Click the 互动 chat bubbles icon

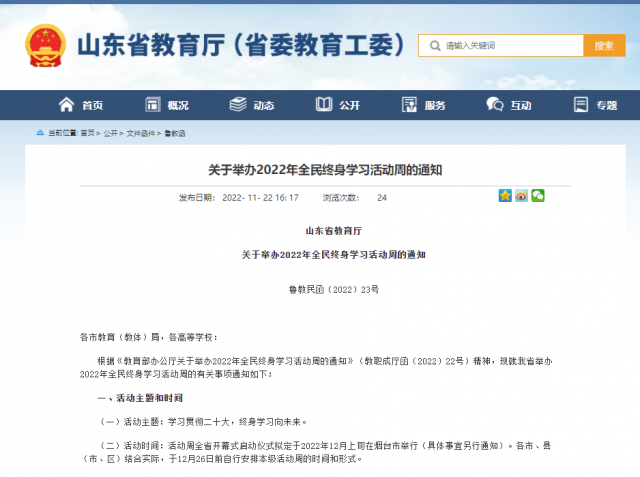click(x=495, y=105)
